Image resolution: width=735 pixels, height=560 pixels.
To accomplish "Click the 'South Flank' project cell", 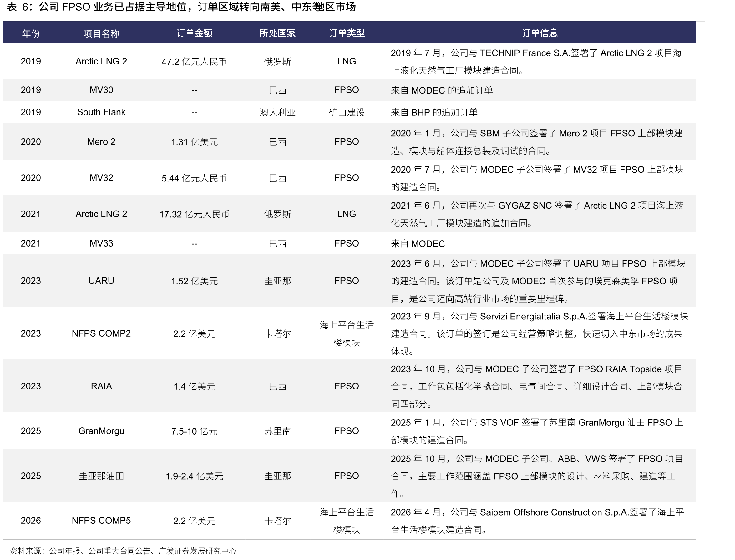I will pos(101,112).
